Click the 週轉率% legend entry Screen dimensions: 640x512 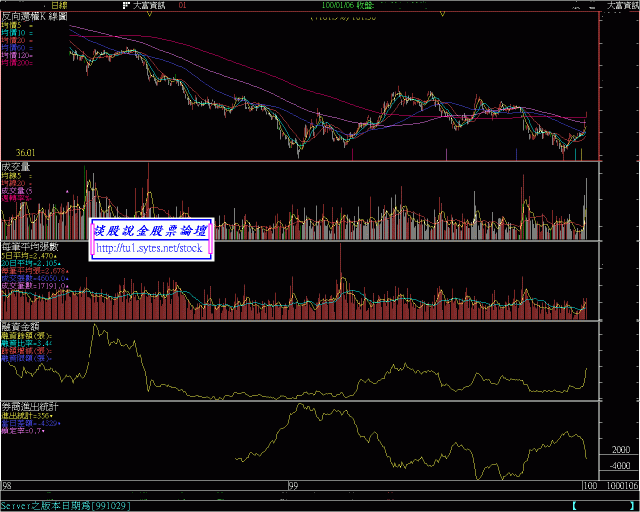[16, 198]
